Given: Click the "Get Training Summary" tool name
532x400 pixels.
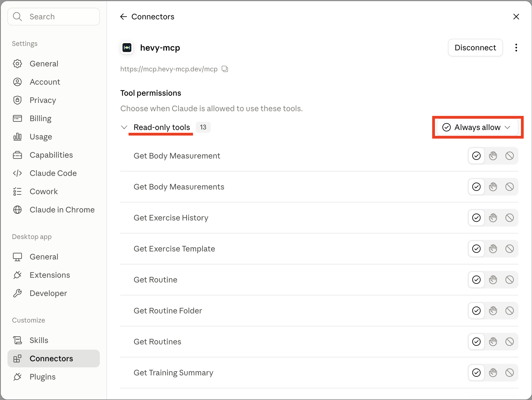Looking at the screenshot, I should 173,373.
